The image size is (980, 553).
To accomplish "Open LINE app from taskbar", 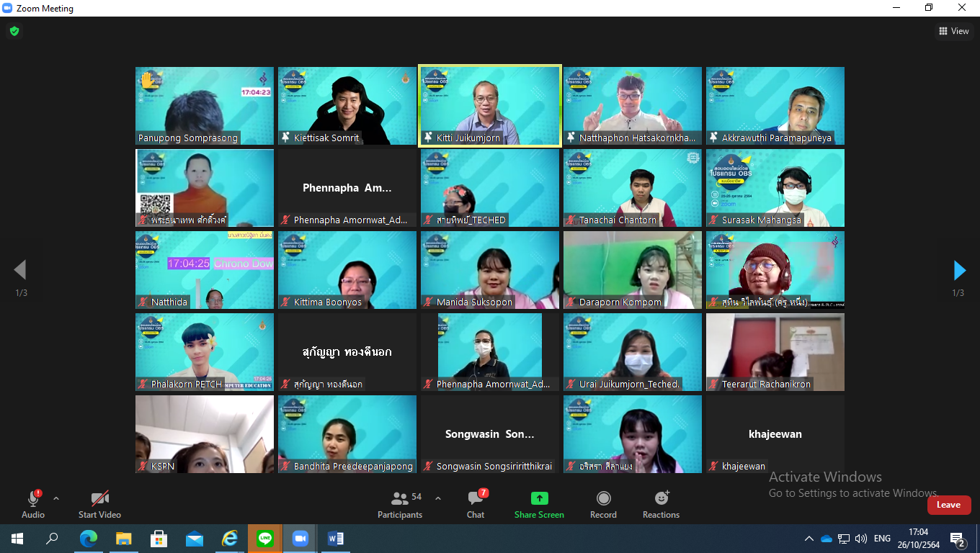I will 264,538.
